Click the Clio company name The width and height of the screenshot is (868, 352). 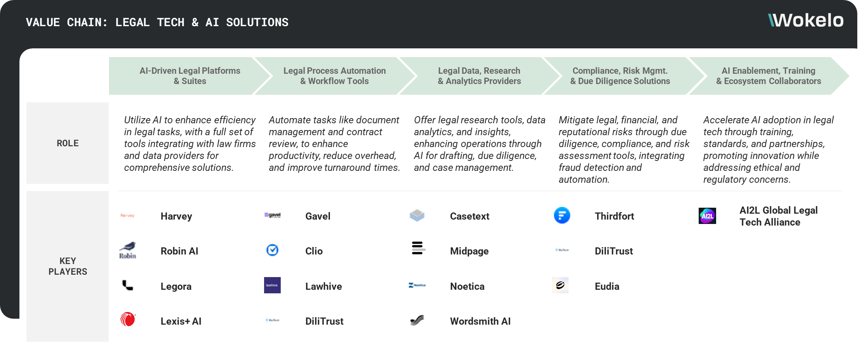coord(314,251)
